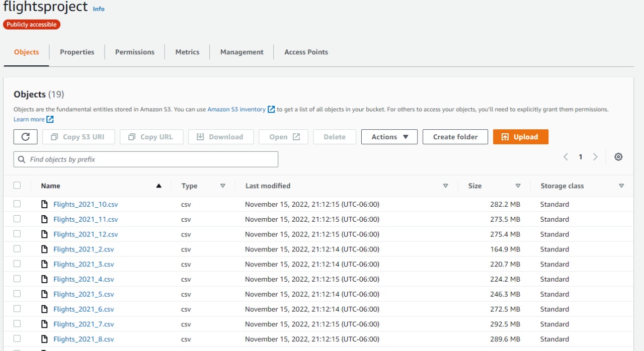This screenshot has height=351, width=644.
Task: Open the Info link beside flightsproject
Action: (x=99, y=9)
